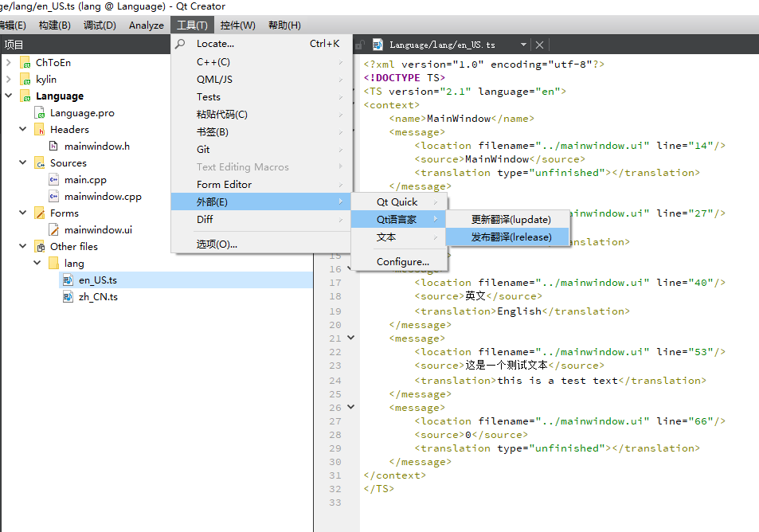
Task: Click the Other files folder icon
Action: click(x=40, y=247)
